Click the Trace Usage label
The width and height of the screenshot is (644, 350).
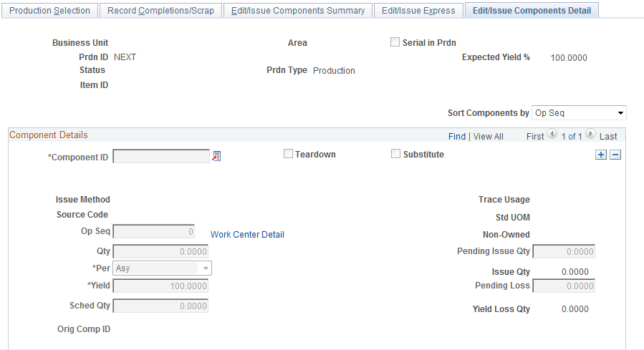(504, 200)
